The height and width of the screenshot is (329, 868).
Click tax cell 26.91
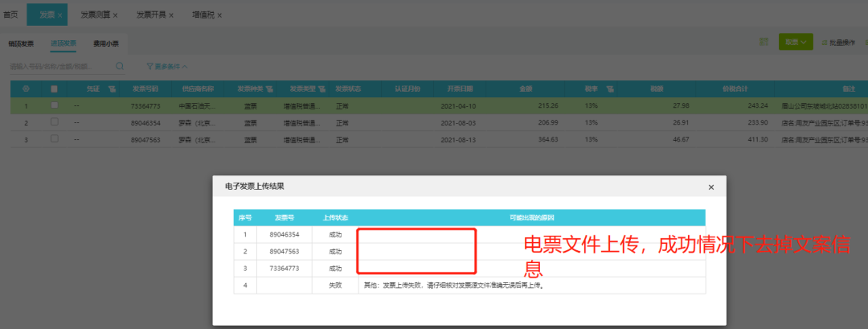tap(681, 122)
